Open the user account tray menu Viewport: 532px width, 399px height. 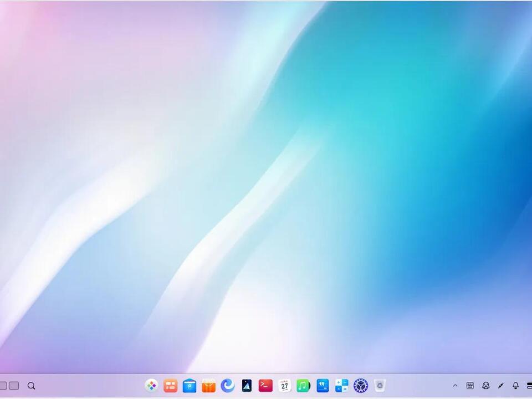(486, 386)
